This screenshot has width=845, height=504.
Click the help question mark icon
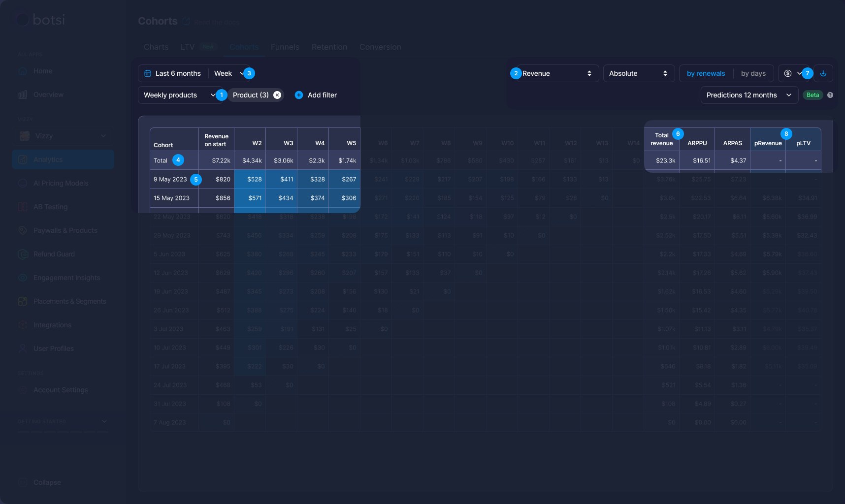click(x=830, y=95)
